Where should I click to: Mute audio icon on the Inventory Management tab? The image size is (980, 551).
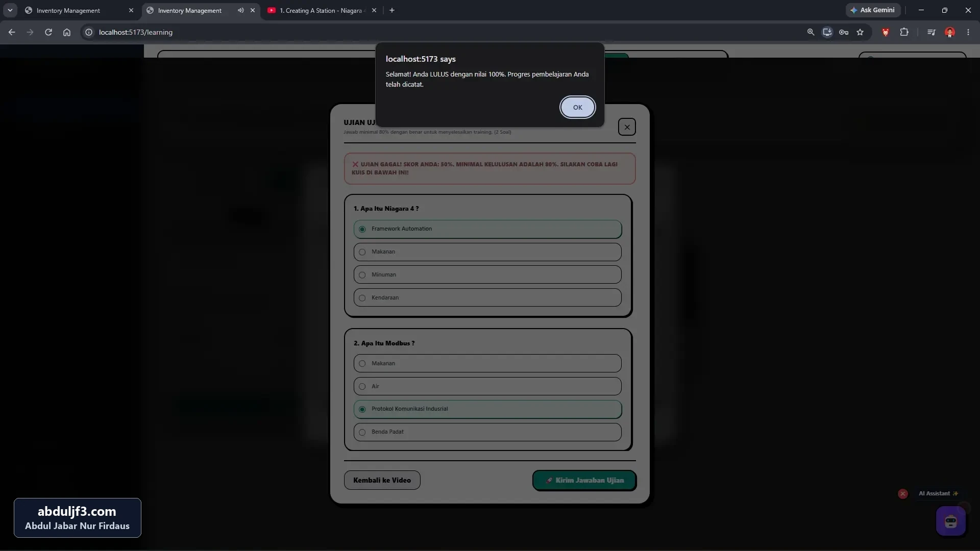point(240,10)
